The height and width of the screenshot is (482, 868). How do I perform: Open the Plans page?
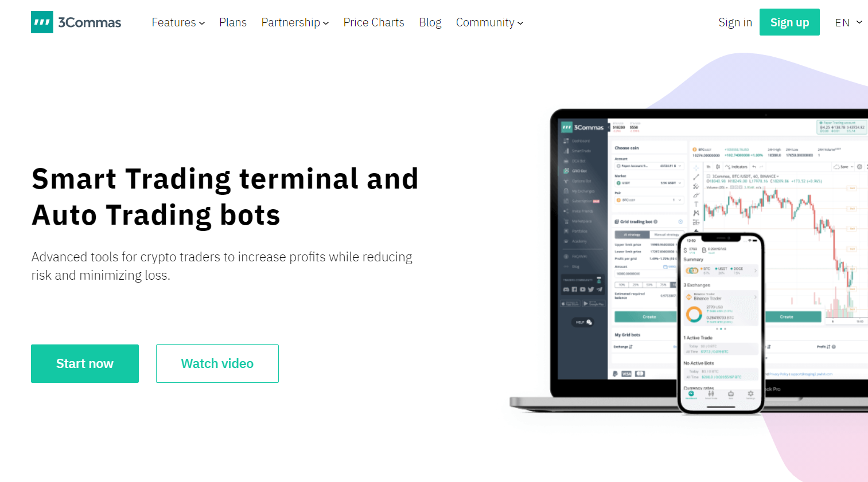pyautogui.click(x=233, y=22)
